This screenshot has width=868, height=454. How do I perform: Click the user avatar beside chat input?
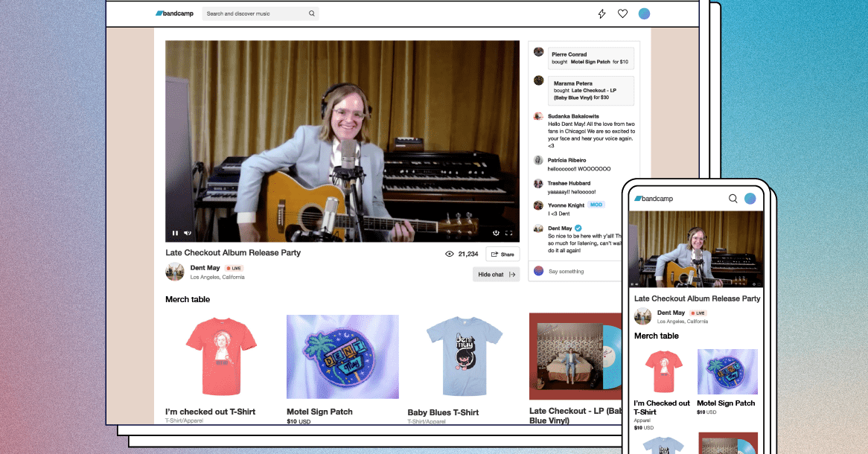pos(539,271)
